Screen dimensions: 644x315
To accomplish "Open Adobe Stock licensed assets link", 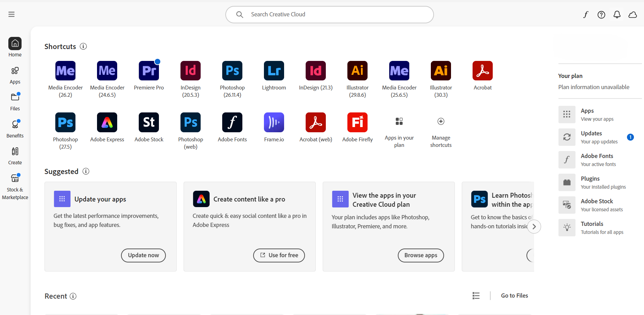I will 597,205.
